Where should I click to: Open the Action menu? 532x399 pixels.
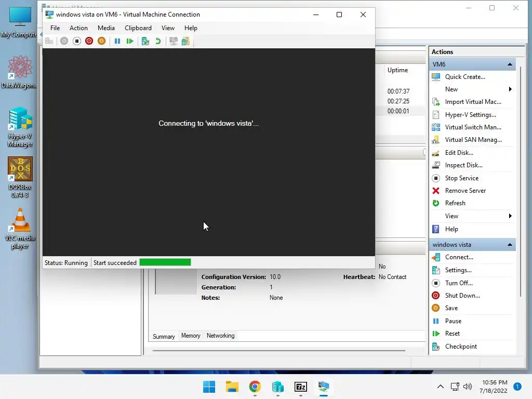[x=79, y=28]
